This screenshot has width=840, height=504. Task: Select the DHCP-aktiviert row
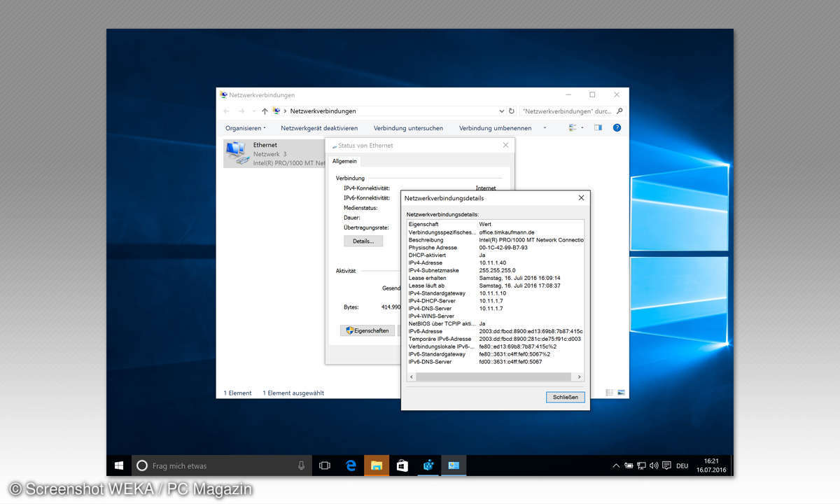tap(496, 255)
